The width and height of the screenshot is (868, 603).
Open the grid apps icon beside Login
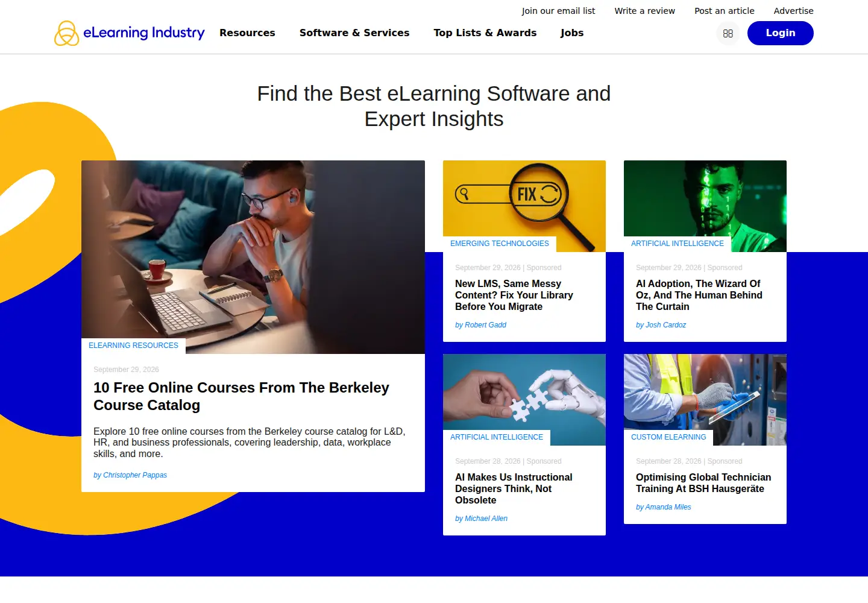[x=728, y=33]
